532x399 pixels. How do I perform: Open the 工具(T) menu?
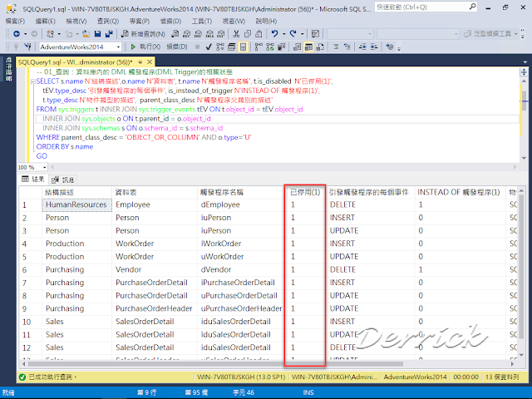click(x=201, y=21)
